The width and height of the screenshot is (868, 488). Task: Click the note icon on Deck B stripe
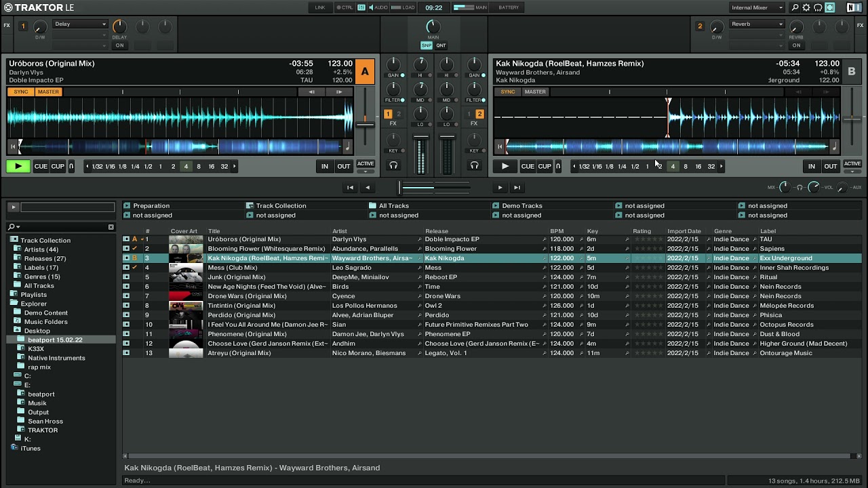point(835,146)
